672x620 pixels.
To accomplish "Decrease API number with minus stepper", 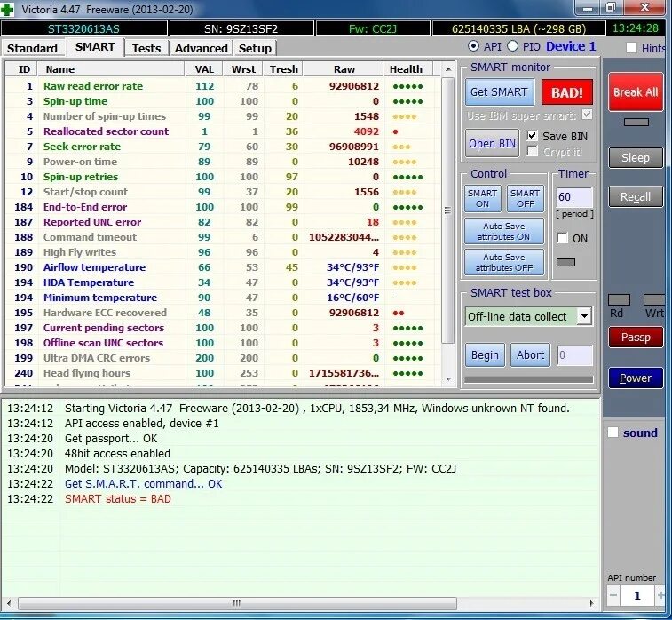I will 613,595.
